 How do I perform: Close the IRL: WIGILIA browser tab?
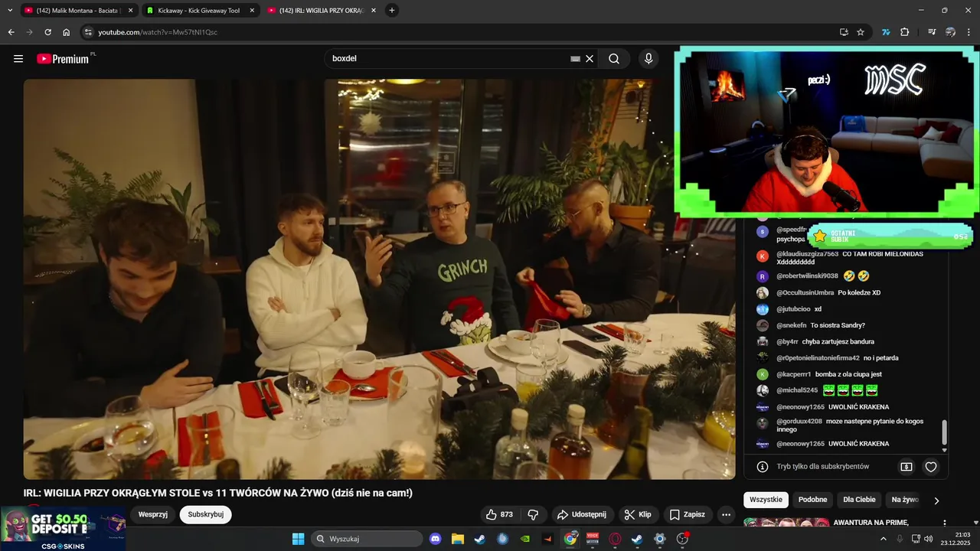(373, 11)
